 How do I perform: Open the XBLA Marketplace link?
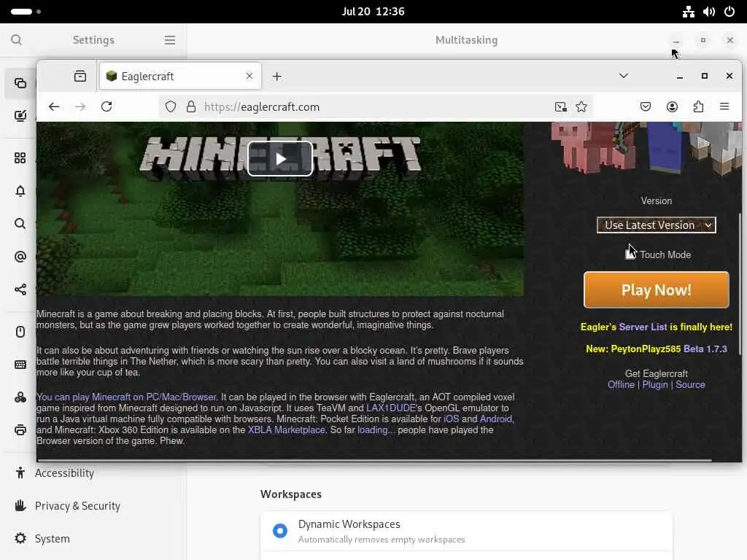coord(286,430)
